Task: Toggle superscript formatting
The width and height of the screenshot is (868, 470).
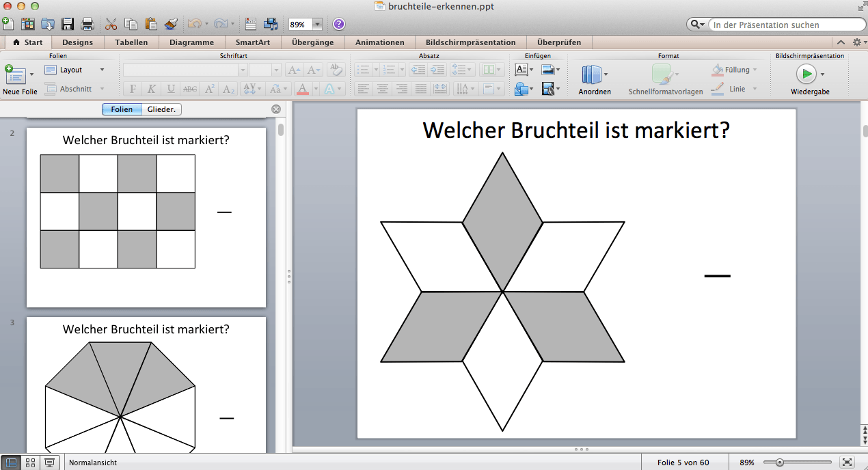Action: [210, 89]
